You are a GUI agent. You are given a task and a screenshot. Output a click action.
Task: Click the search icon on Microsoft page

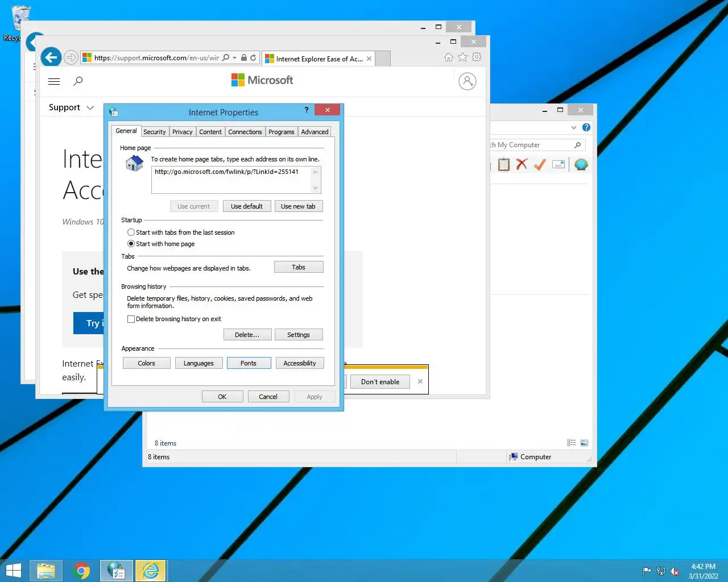coord(78,81)
